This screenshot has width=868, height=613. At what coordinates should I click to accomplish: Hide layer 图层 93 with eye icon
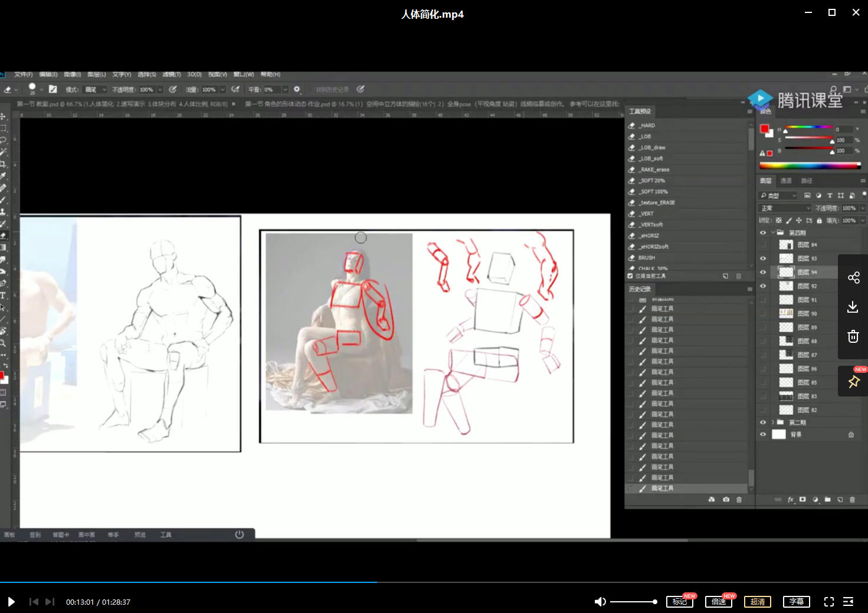click(763, 258)
